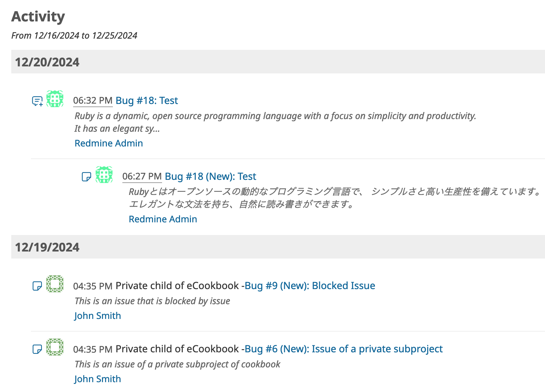
Task: Click John Smith under private subproject description
Action: (x=97, y=379)
